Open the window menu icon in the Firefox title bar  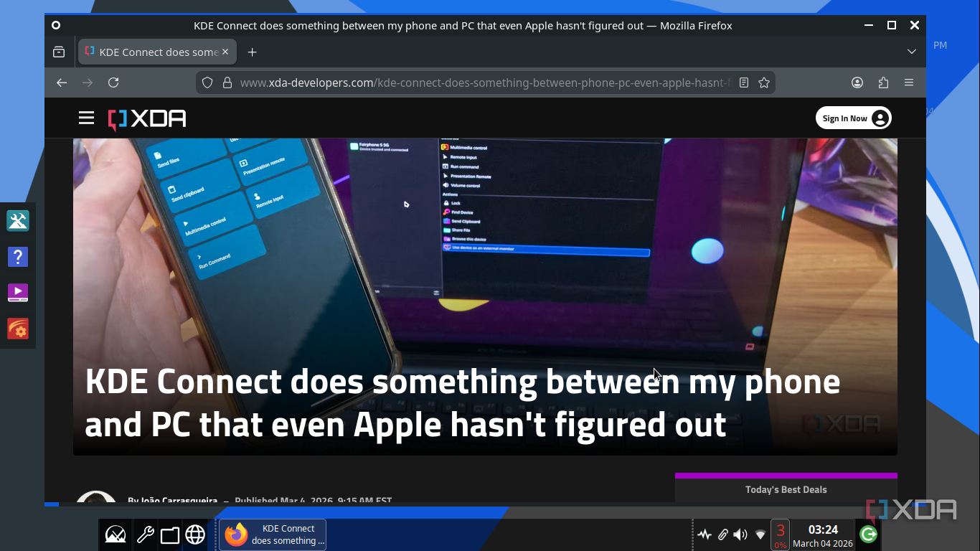(x=56, y=25)
